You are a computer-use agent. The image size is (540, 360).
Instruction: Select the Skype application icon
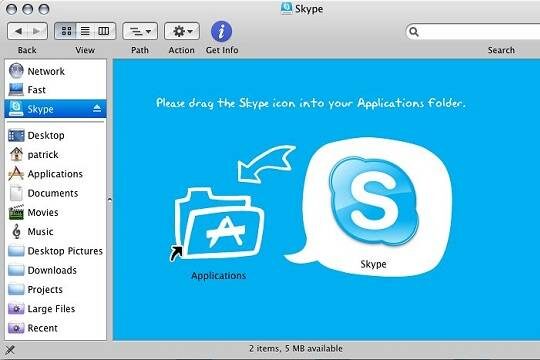point(374,202)
